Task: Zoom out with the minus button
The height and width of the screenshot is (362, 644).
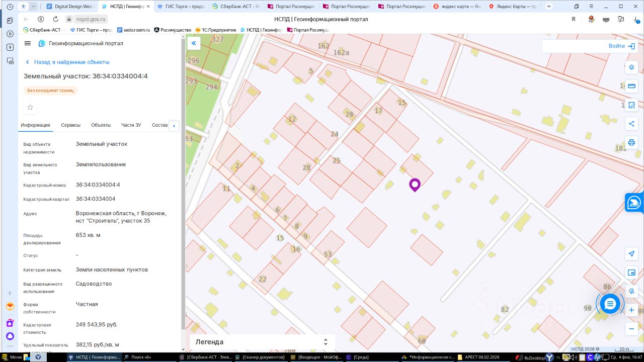Action: [631, 329]
